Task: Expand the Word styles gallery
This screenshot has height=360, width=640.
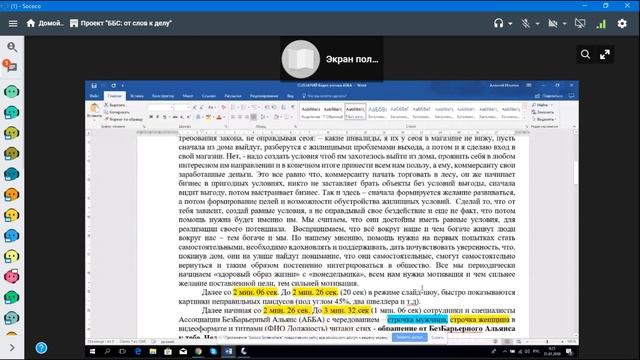Action: tap(524, 118)
